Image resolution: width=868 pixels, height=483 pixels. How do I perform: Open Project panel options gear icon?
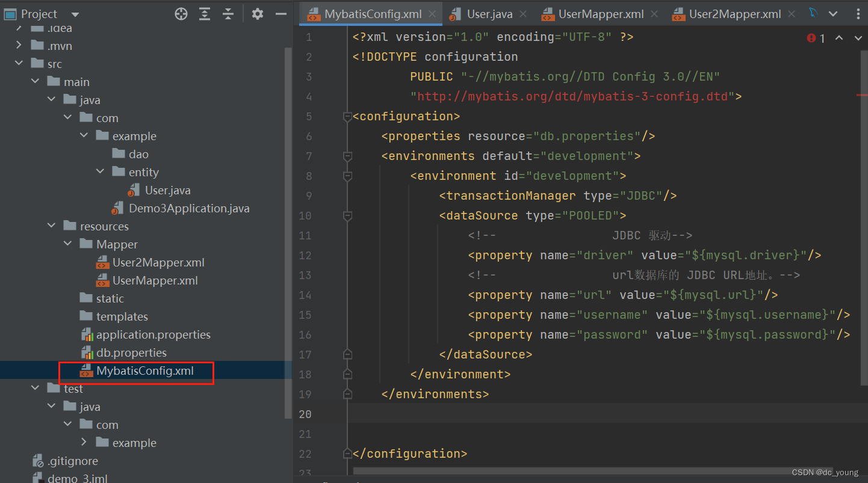click(x=258, y=13)
